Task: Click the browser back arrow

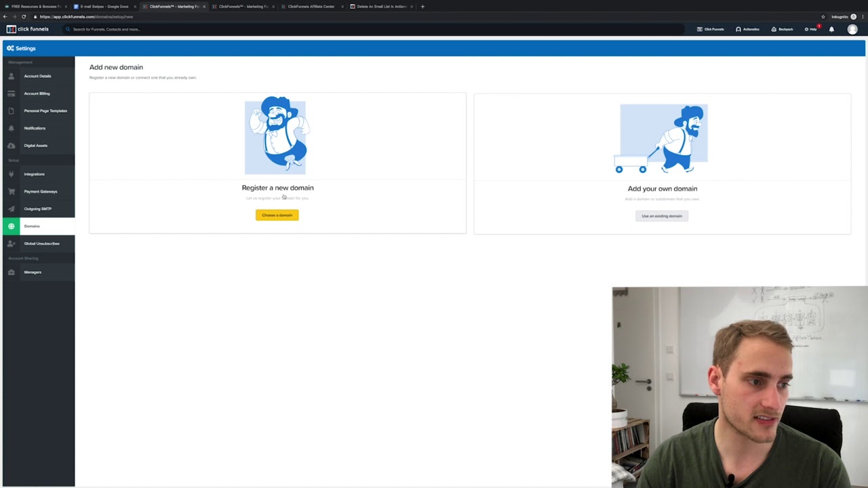Action: (x=5, y=17)
